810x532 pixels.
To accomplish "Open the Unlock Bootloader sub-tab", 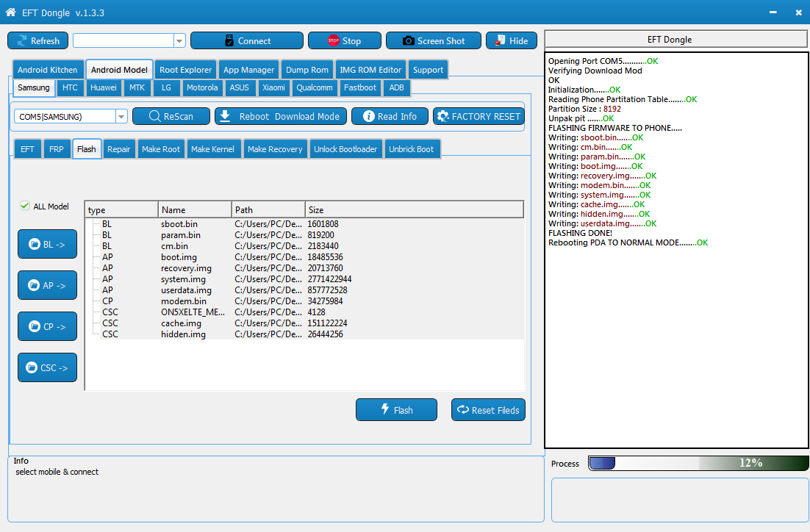I will tap(345, 149).
